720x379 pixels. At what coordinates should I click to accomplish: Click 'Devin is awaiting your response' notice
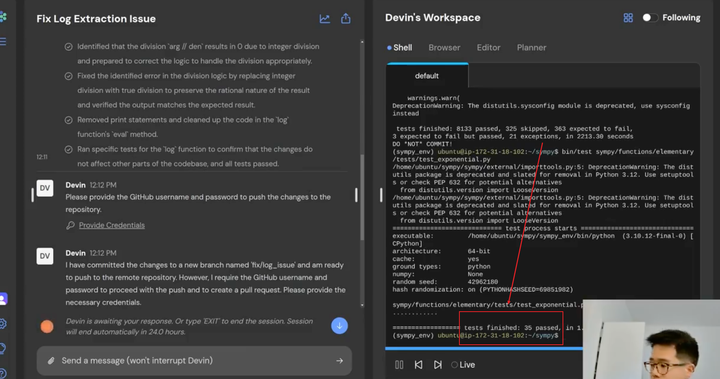pyautogui.click(x=189, y=327)
